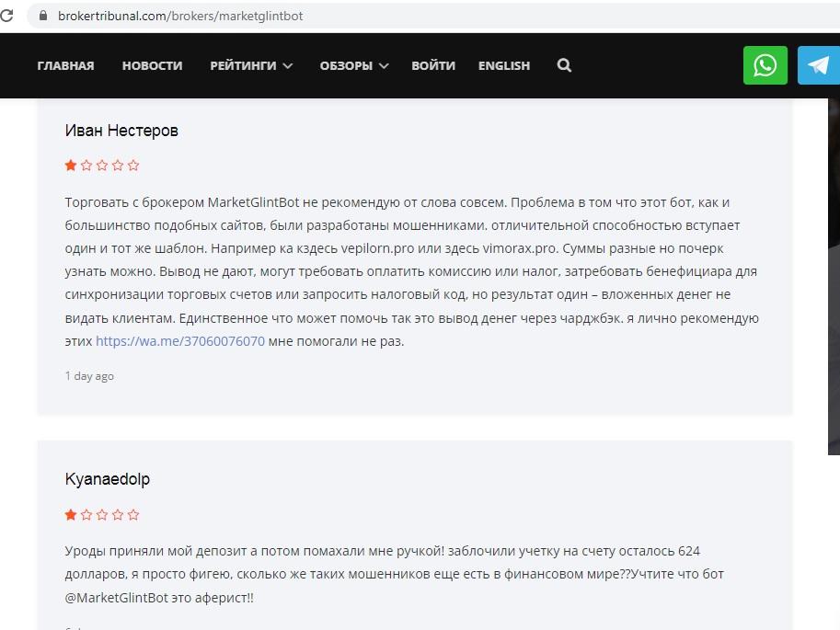Click the first star in Иван Нестеров's review
Screen dimensions: 840x630
point(71,166)
